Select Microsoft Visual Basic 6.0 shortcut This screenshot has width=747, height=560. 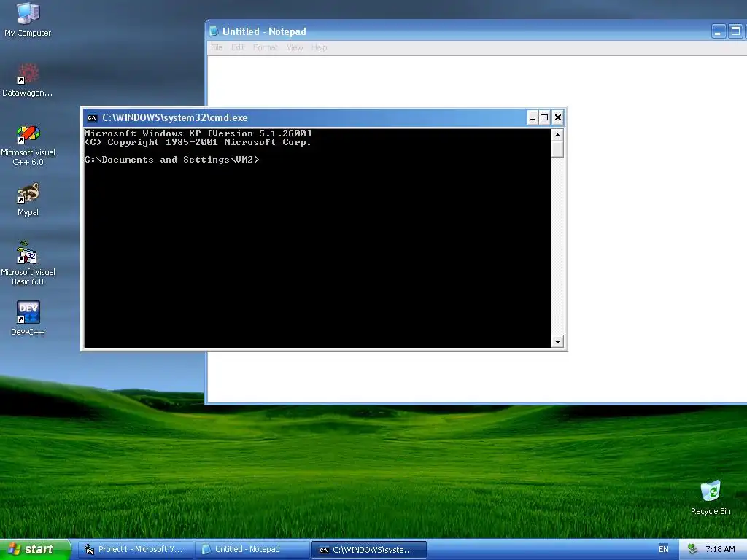point(28,263)
